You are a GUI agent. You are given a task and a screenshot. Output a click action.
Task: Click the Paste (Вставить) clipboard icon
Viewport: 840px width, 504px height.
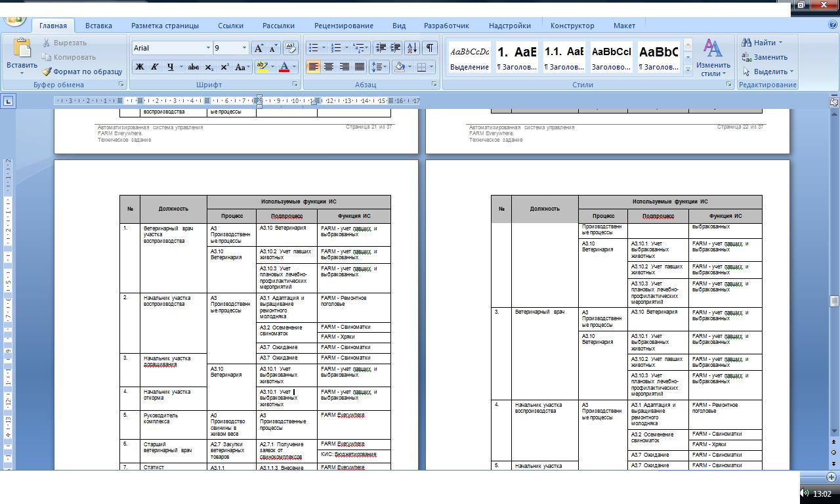[22, 49]
